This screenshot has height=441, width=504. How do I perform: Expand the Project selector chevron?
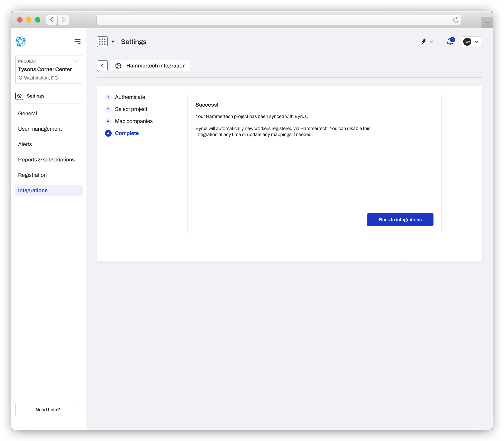pos(76,61)
